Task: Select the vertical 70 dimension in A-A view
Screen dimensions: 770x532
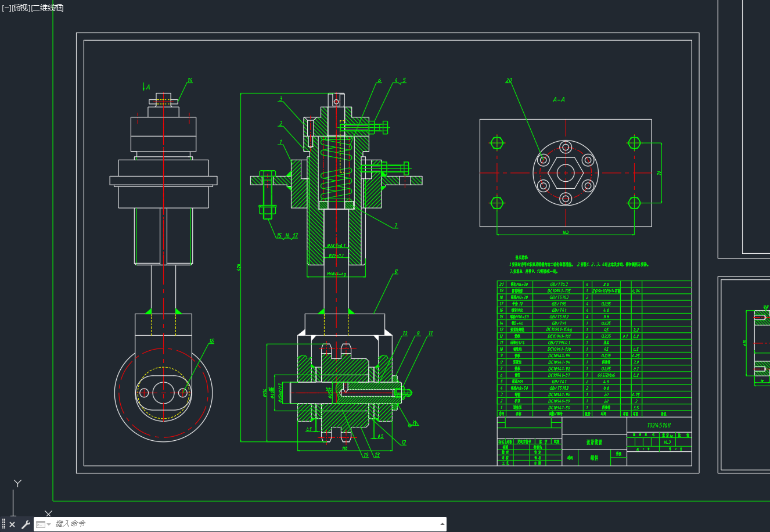Action: tap(659, 173)
